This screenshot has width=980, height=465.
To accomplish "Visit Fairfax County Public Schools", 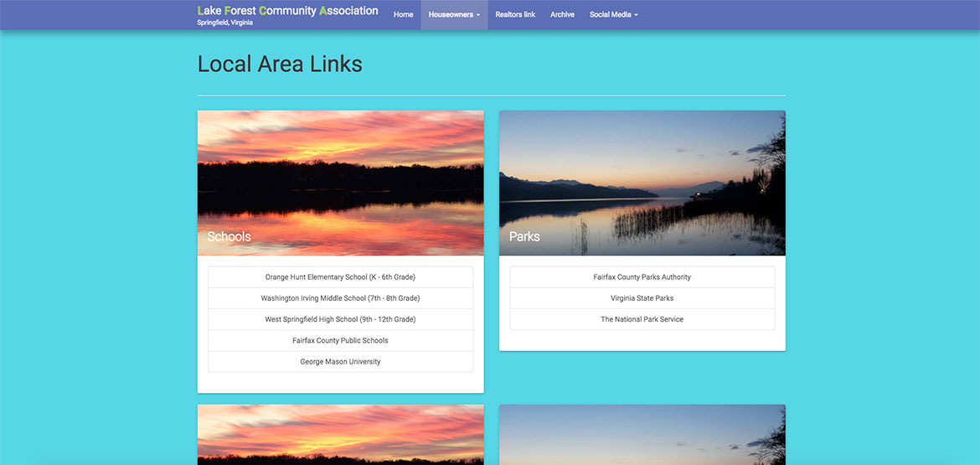I will (x=341, y=341).
